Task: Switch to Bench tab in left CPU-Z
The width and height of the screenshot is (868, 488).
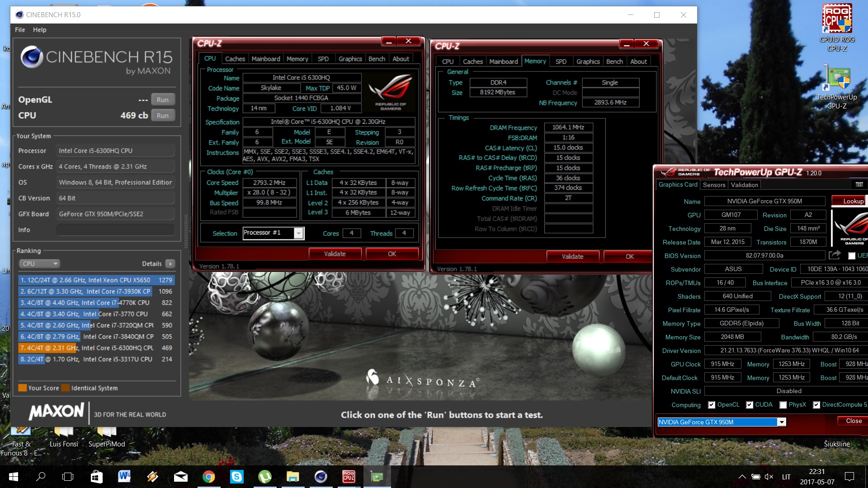Action: pyautogui.click(x=377, y=59)
